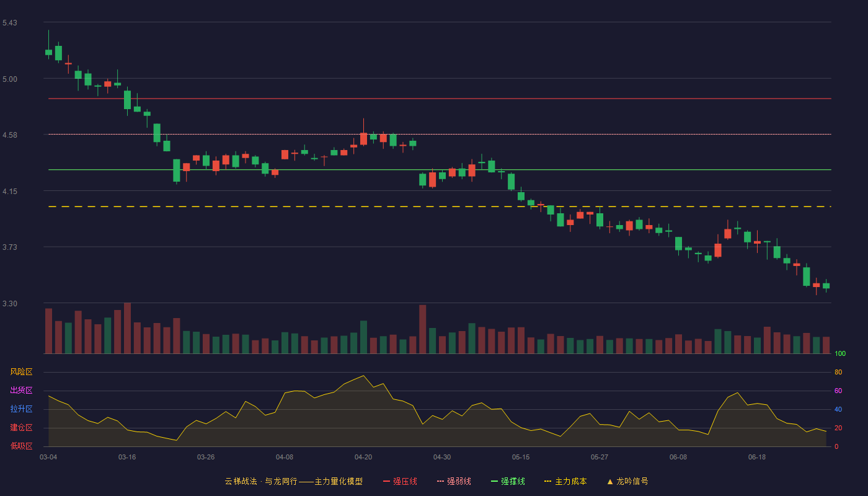The height and width of the screenshot is (496, 868).
Task: Click the red 20 indicator axis value
Action: tap(838, 428)
